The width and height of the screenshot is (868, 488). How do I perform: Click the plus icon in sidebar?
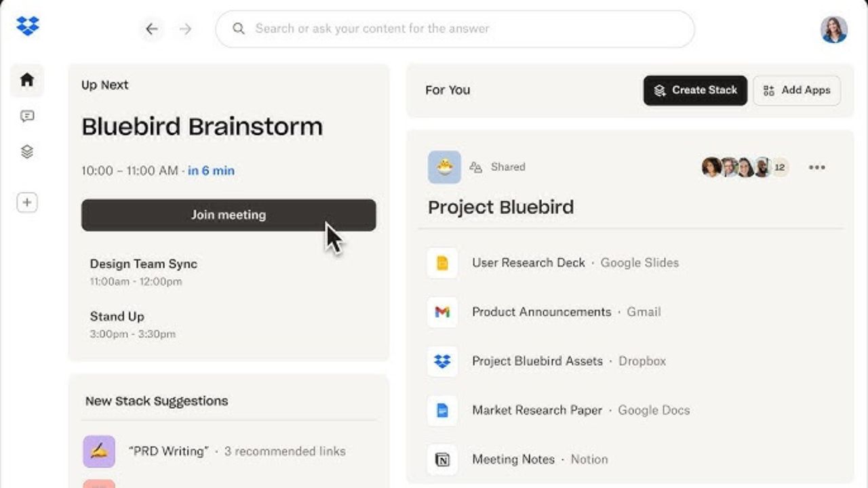pyautogui.click(x=27, y=203)
